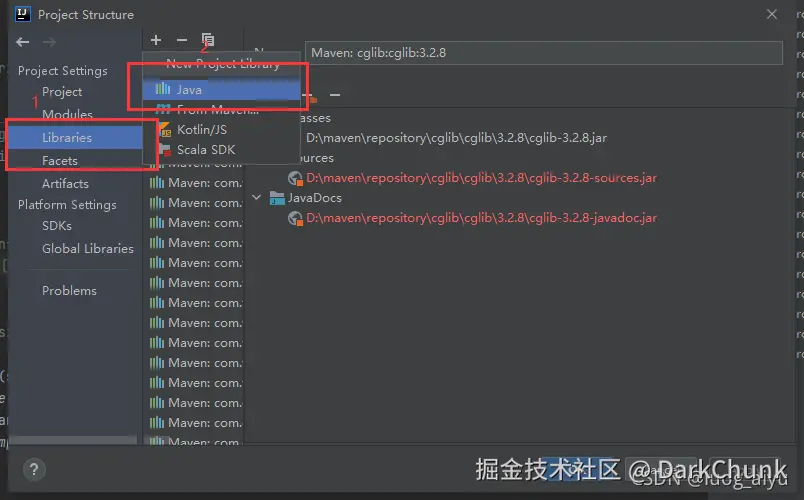The image size is (804, 500).
Task: Click the back navigation arrow
Action: (x=23, y=42)
